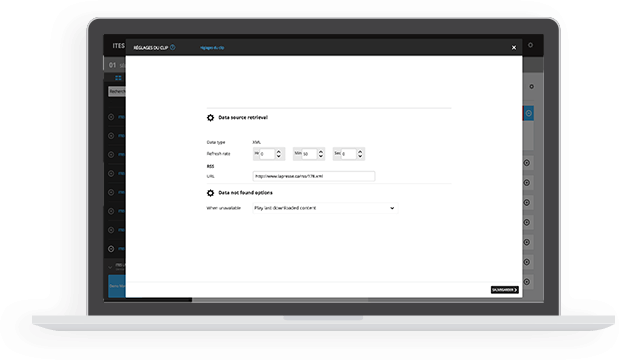Image resolution: width=619 pixels, height=360 pixels.
Task: Select the grid view icon in left panel
Action: 118,78
